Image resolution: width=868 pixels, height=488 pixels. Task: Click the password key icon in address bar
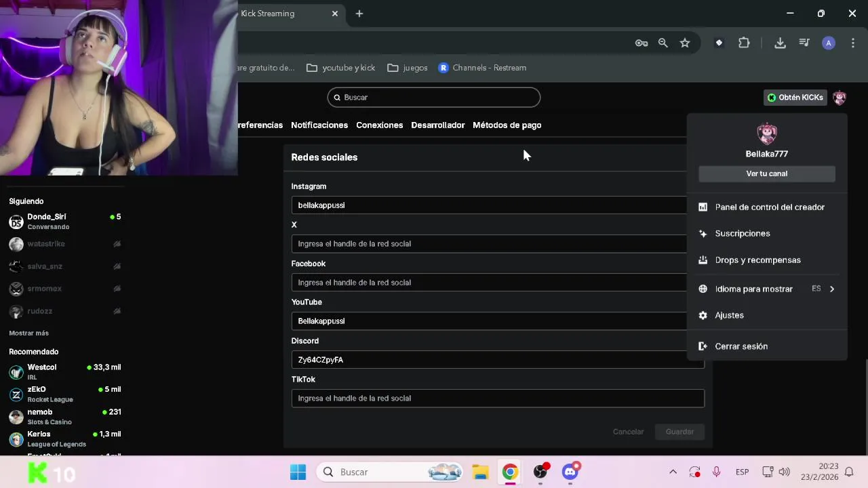[x=642, y=43]
